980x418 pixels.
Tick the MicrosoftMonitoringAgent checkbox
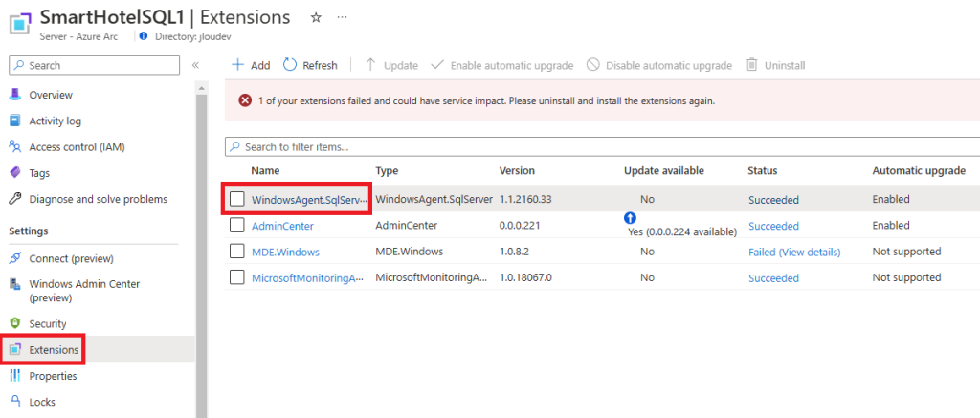tap(237, 278)
